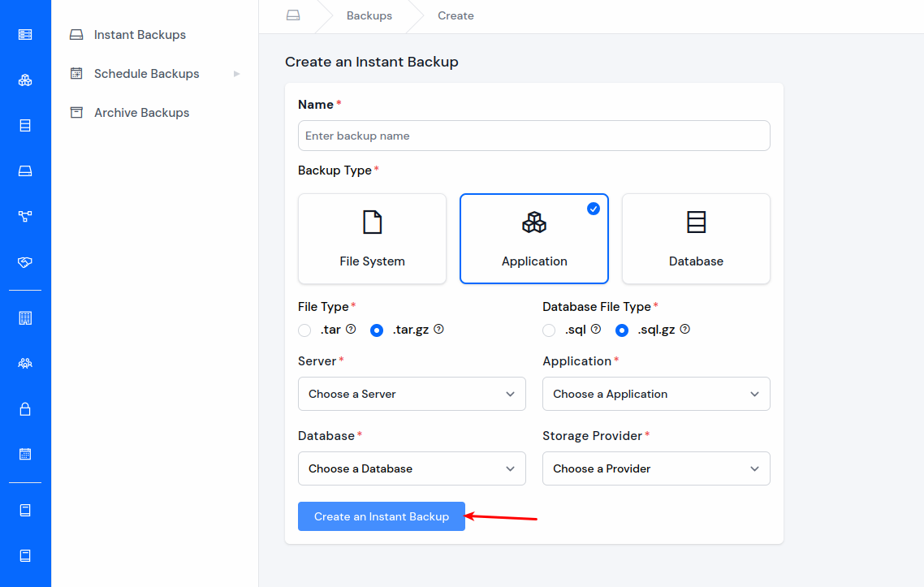
Task: Open the Choose a Database dropdown
Action: (x=412, y=468)
